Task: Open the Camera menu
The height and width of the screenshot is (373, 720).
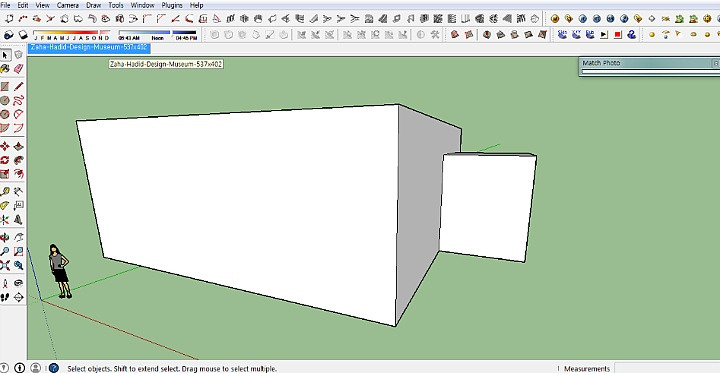Action: click(68, 6)
